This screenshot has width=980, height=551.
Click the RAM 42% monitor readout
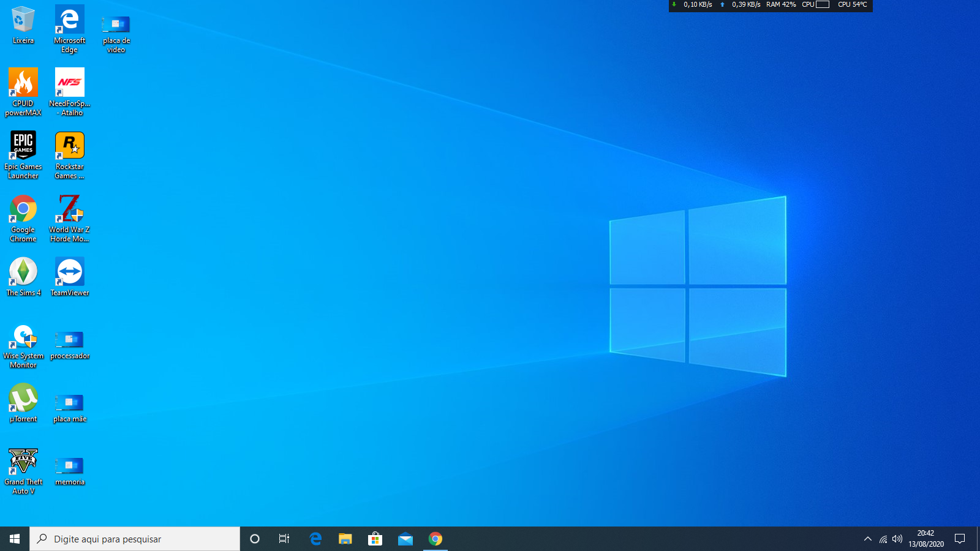coord(781,4)
